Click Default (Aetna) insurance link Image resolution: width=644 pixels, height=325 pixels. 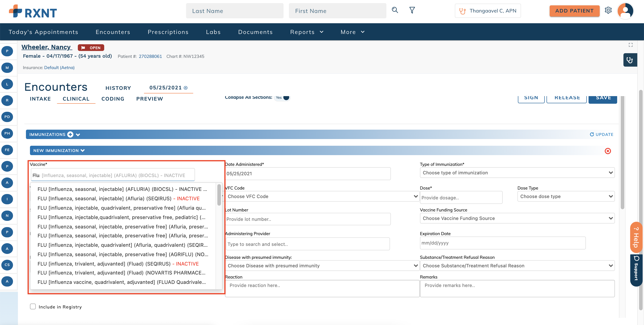(x=59, y=68)
